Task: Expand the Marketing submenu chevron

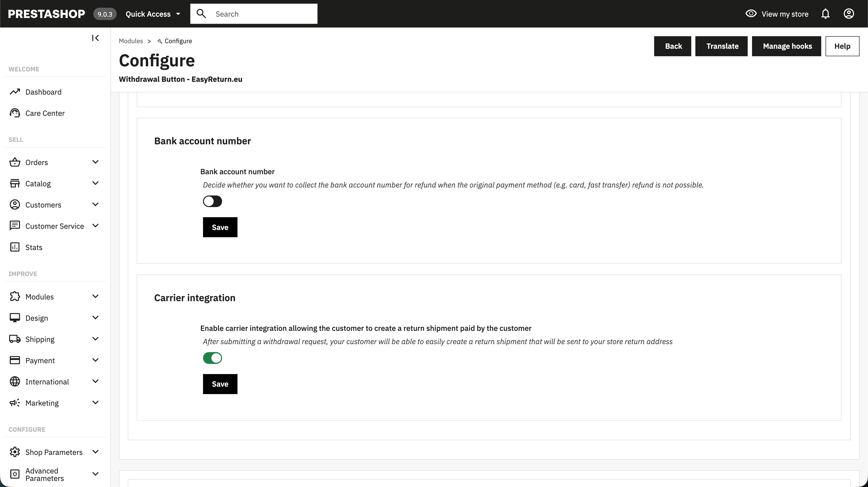Action: click(x=95, y=402)
